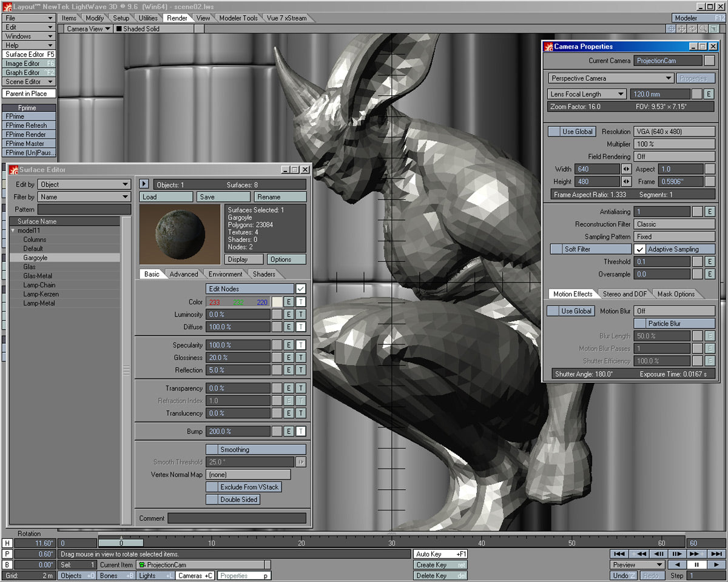
Task: Click the surface Color swatch
Action: point(277,302)
